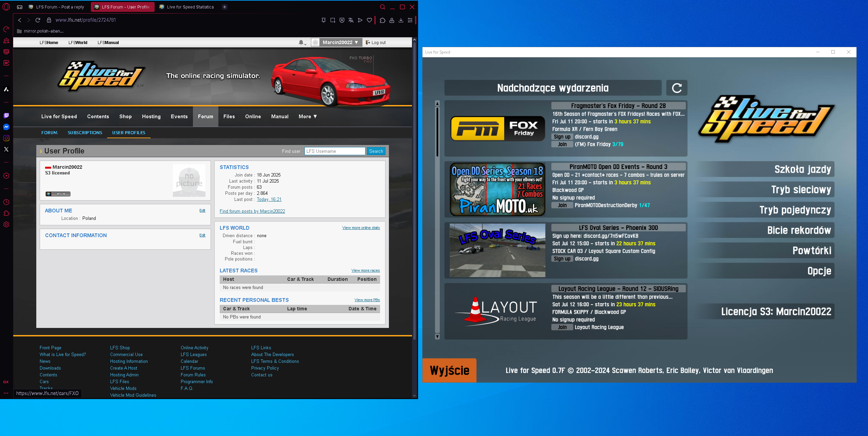Expand the More navigation menu

click(308, 117)
